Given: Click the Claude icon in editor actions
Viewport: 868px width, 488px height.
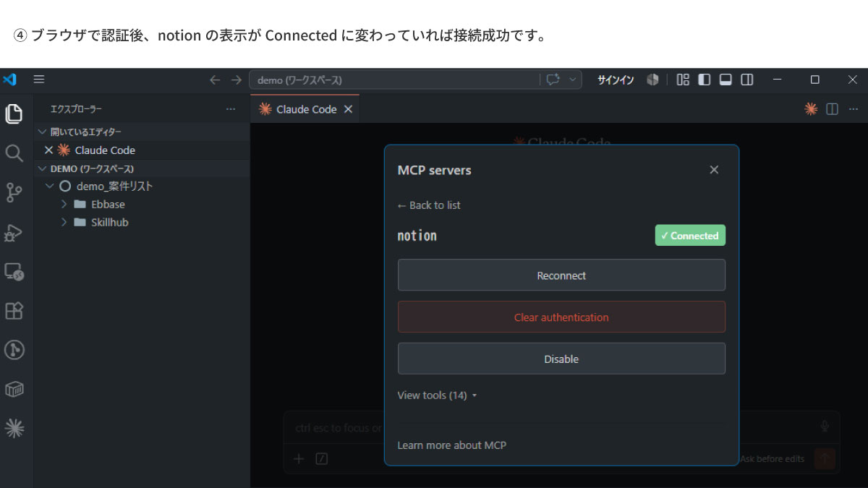Looking at the screenshot, I should [811, 109].
